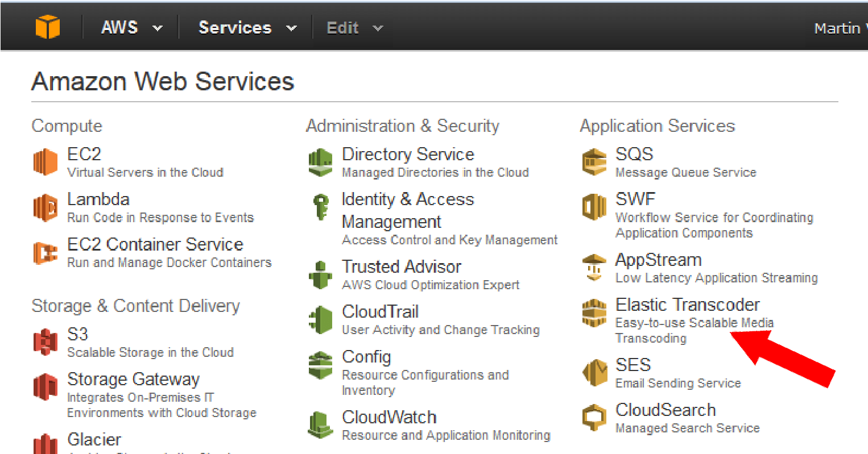The width and height of the screenshot is (868, 454).
Task: Click 'Message Queue Service' text
Action: coord(686,172)
